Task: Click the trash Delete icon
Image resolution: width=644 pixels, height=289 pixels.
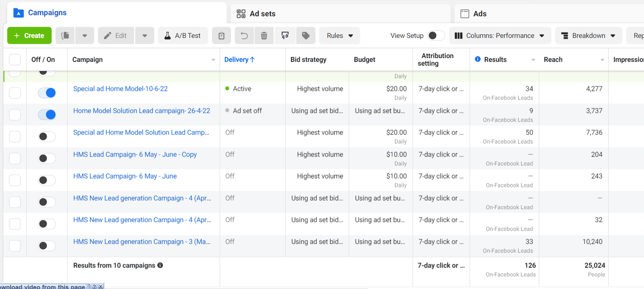Action: click(264, 35)
